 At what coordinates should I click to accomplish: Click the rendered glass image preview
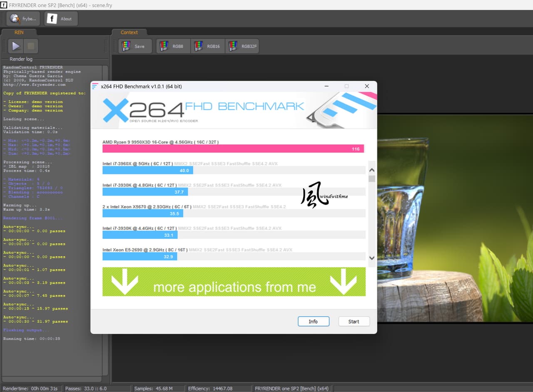point(455,218)
